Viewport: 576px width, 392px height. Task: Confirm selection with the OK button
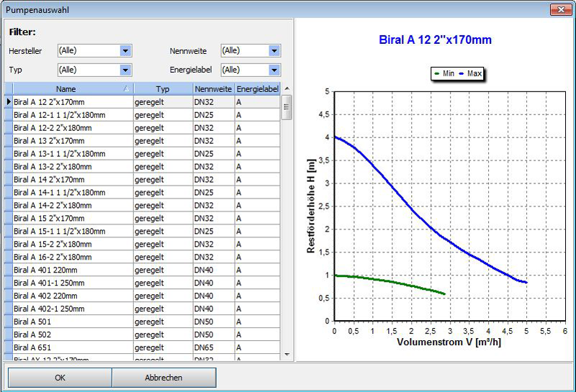[60, 378]
